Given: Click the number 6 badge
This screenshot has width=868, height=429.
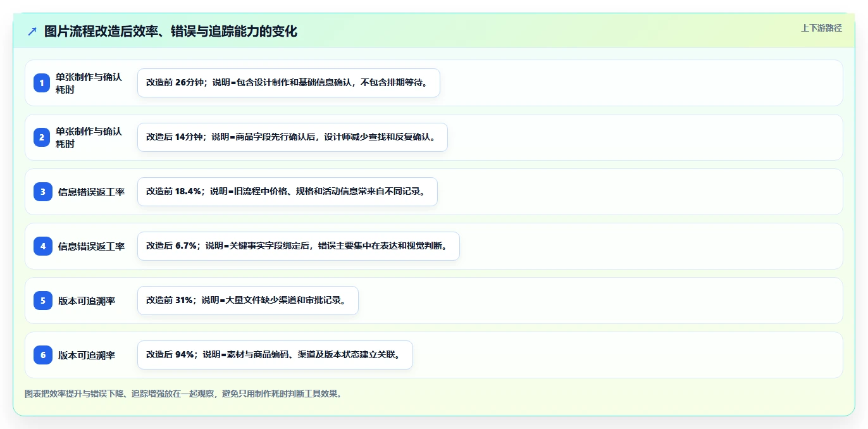Looking at the screenshot, I should pyautogui.click(x=42, y=355).
